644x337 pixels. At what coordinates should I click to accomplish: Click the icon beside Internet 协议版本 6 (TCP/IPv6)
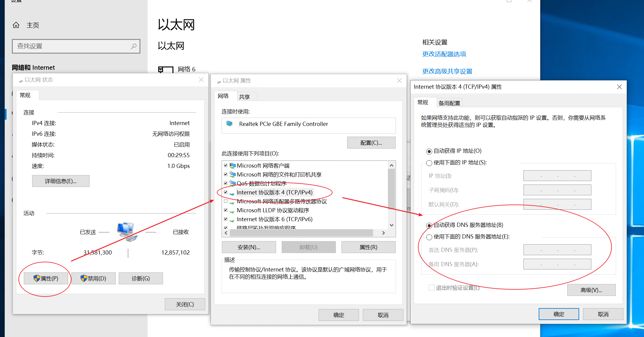(x=232, y=219)
